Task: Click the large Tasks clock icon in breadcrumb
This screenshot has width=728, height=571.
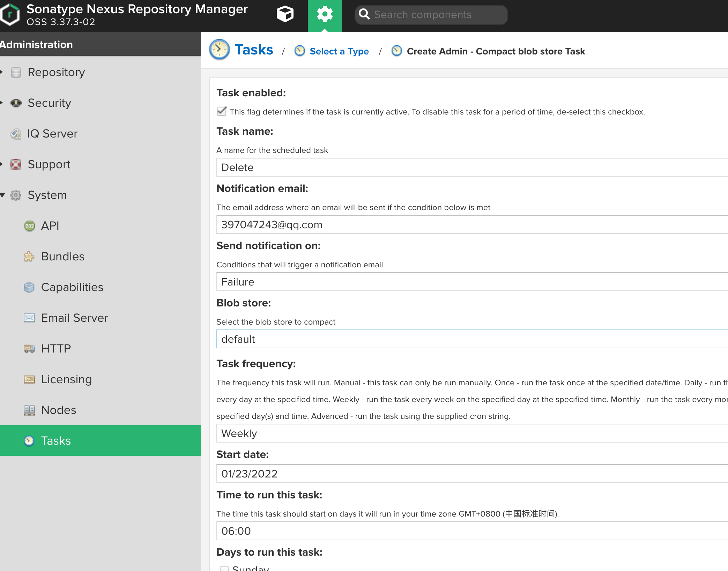Action: click(219, 50)
